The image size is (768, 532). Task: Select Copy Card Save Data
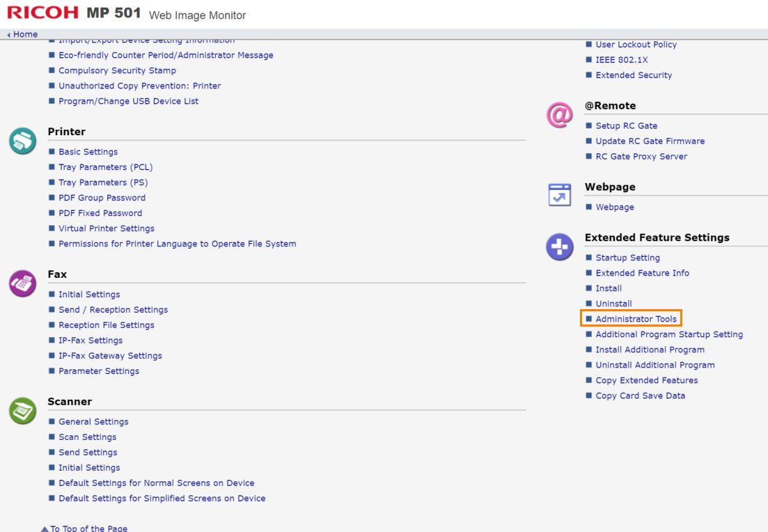pyautogui.click(x=640, y=396)
